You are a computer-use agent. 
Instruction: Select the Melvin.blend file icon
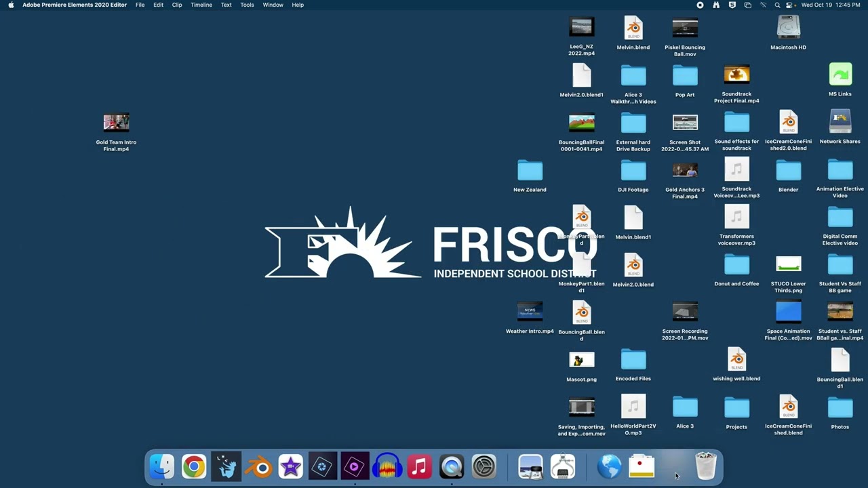point(633,28)
